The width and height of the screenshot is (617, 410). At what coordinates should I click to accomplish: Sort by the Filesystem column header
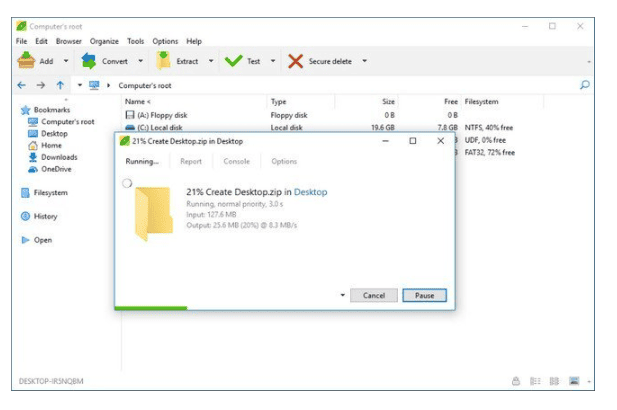coord(481,102)
